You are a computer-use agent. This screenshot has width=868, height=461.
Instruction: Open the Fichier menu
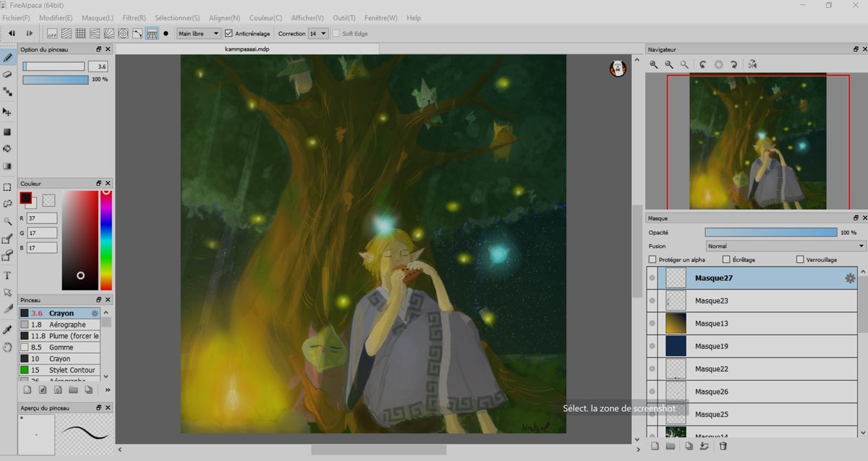[16, 17]
